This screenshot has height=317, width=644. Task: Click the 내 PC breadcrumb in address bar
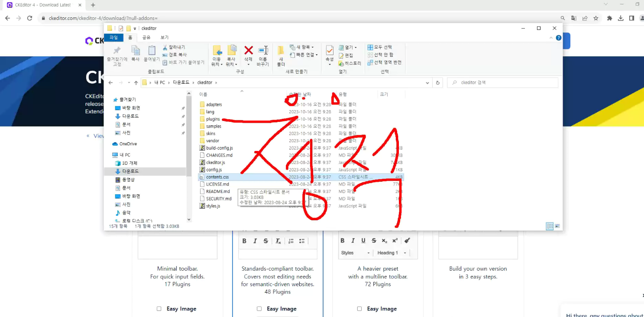coord(160,82)
